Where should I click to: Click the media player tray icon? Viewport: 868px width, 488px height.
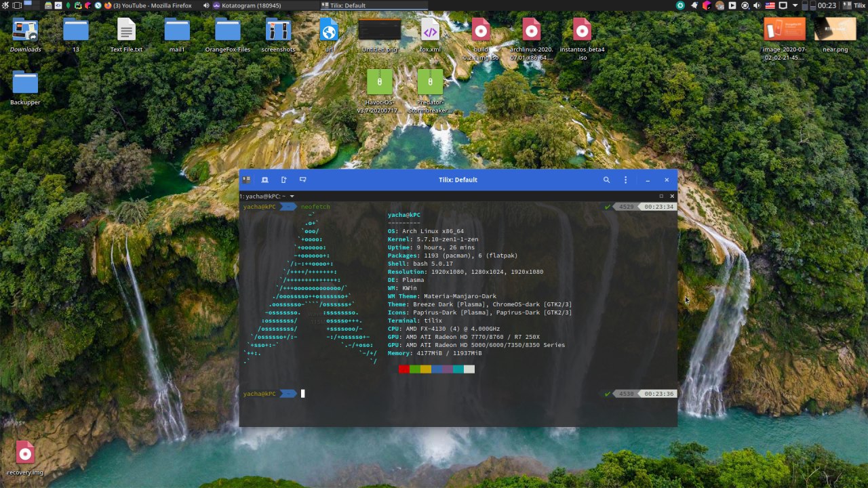tap(732, 5)
